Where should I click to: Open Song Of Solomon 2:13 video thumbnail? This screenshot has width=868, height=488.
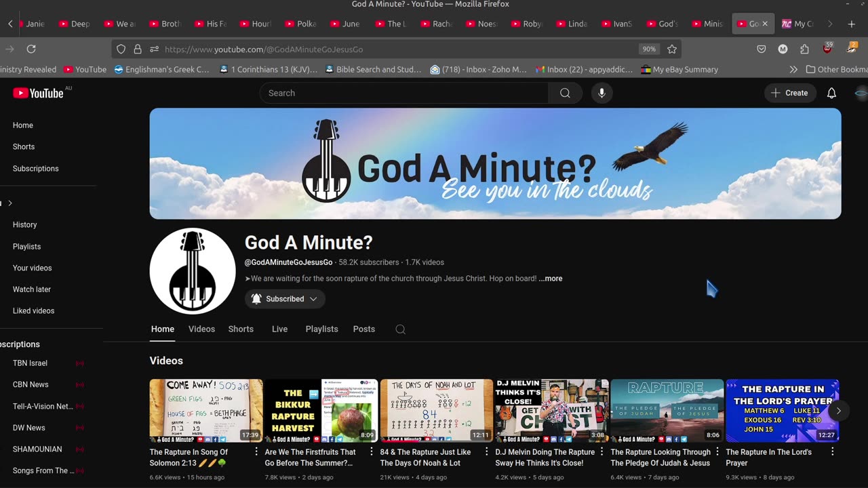coord(206,411)
